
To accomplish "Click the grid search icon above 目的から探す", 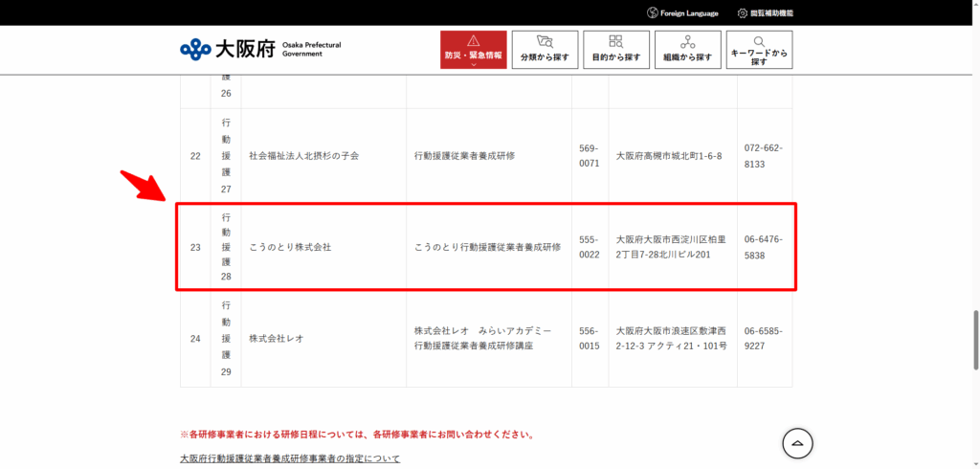I will [616, 42].
